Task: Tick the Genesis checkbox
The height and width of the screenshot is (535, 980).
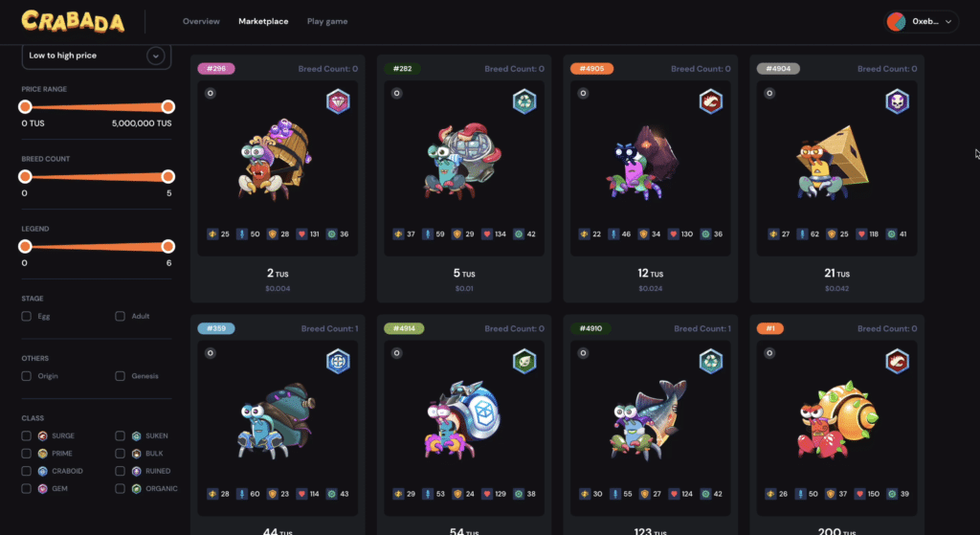Action: [120, 376]
